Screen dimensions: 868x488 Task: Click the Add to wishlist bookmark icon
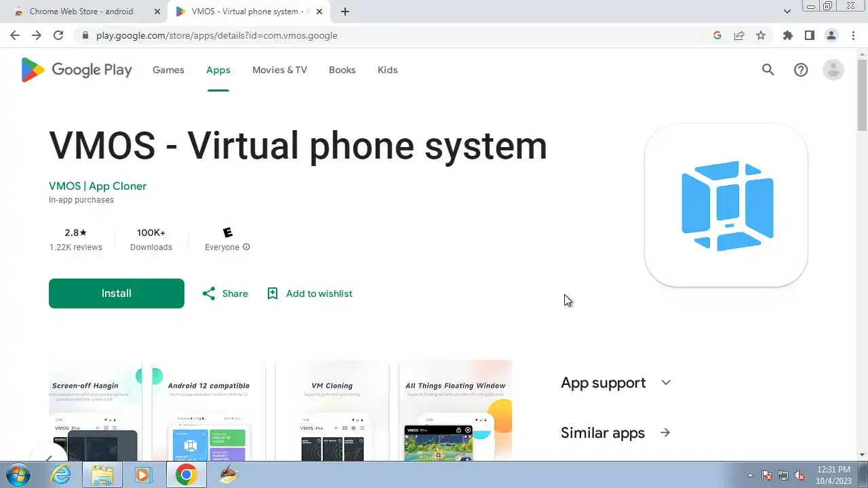tap(273, 293)
